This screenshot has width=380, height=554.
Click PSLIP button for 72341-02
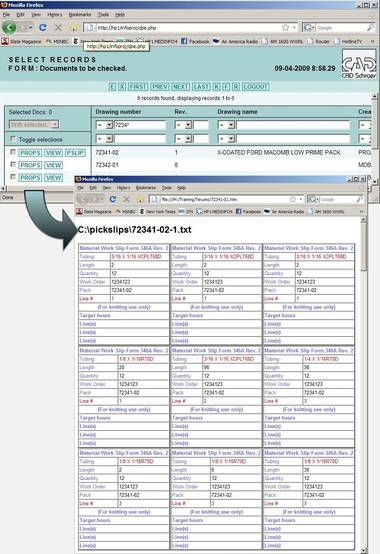point(75,153)
